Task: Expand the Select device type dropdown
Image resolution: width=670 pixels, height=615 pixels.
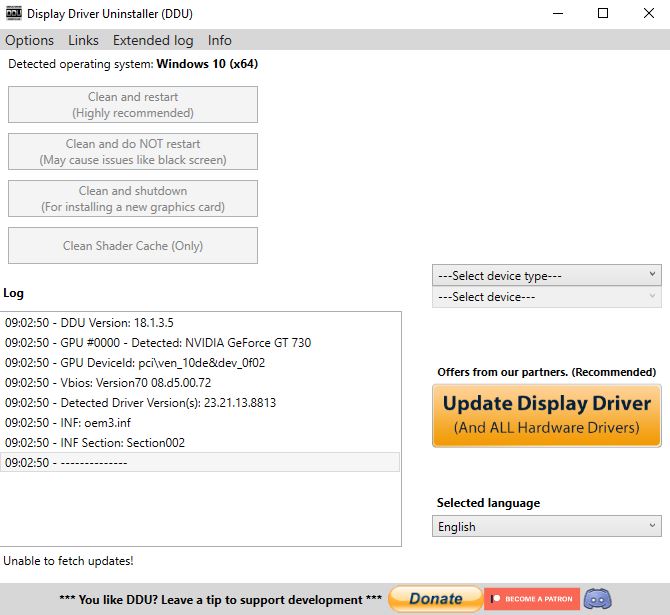Action: tap(546, 275)
